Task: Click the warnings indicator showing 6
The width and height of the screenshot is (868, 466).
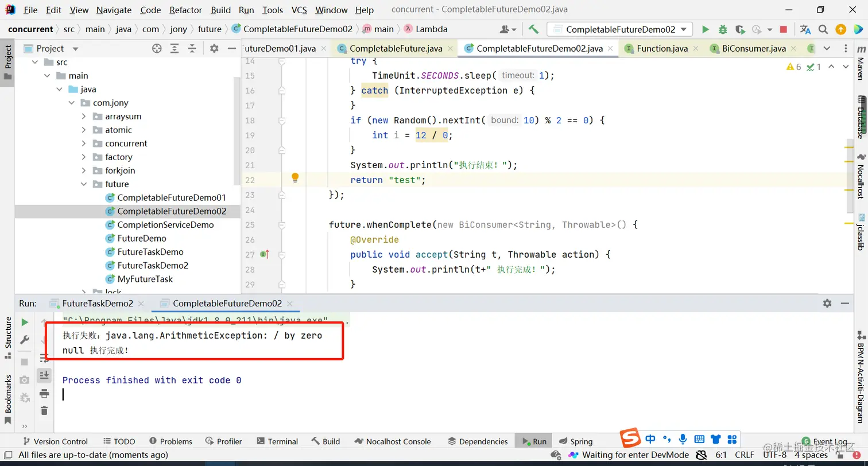Action: coord(793,67)
